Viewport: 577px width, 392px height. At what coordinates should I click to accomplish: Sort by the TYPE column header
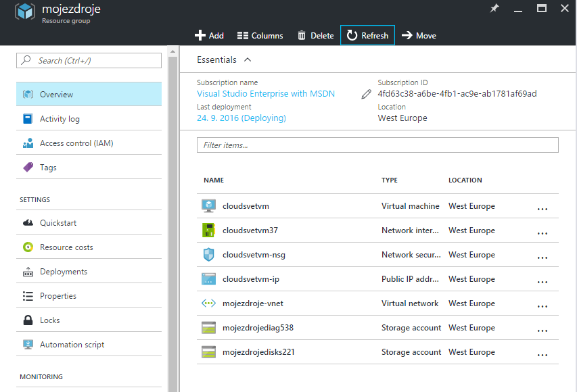(x=390, y=180)
